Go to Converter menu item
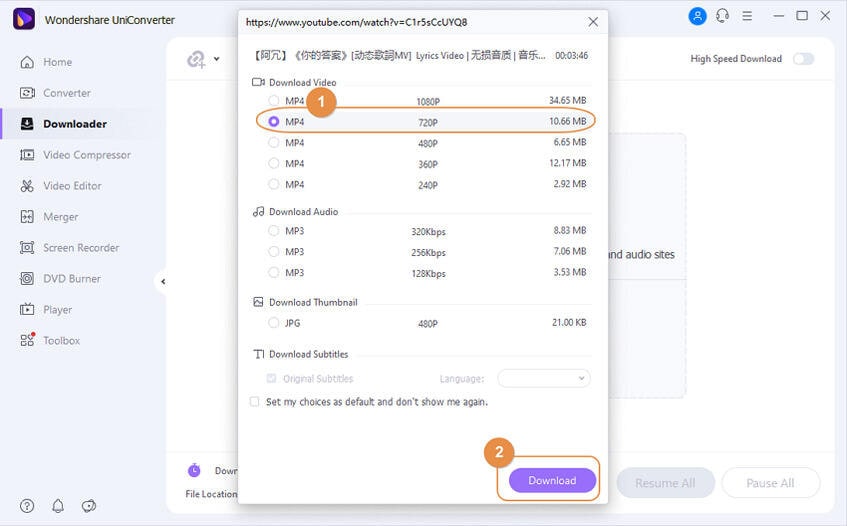Viewport: 847px width, 526px height. click(67, 93)
